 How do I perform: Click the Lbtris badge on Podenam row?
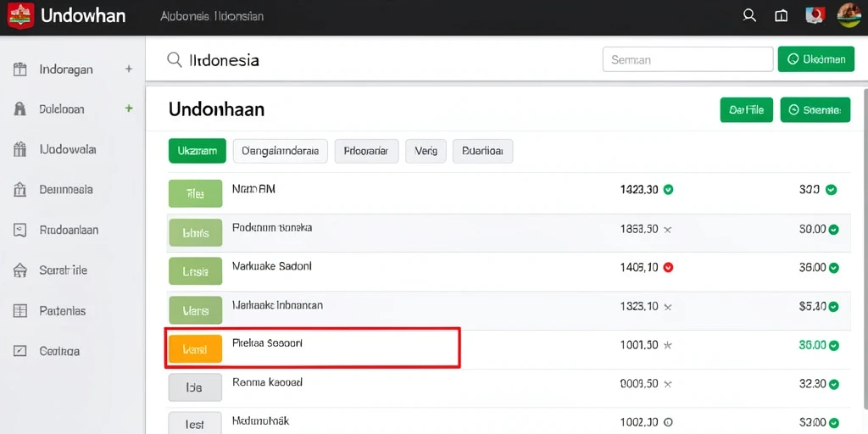(195, 232)
